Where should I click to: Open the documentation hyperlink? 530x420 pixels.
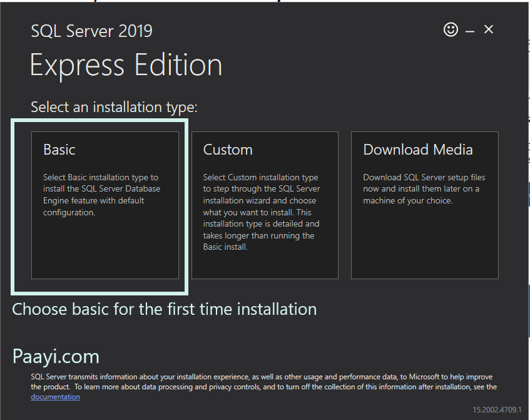pos(55,396)
